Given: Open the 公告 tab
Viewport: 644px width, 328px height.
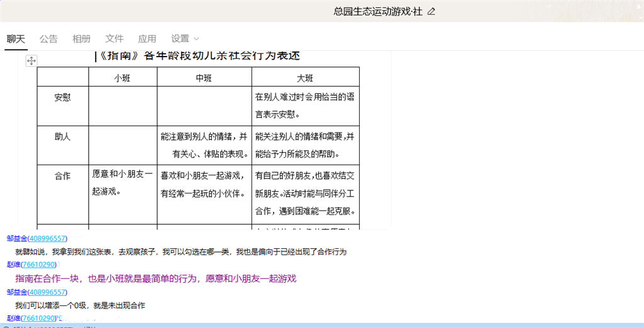Looking at the screenshot, I should (48, 39).
